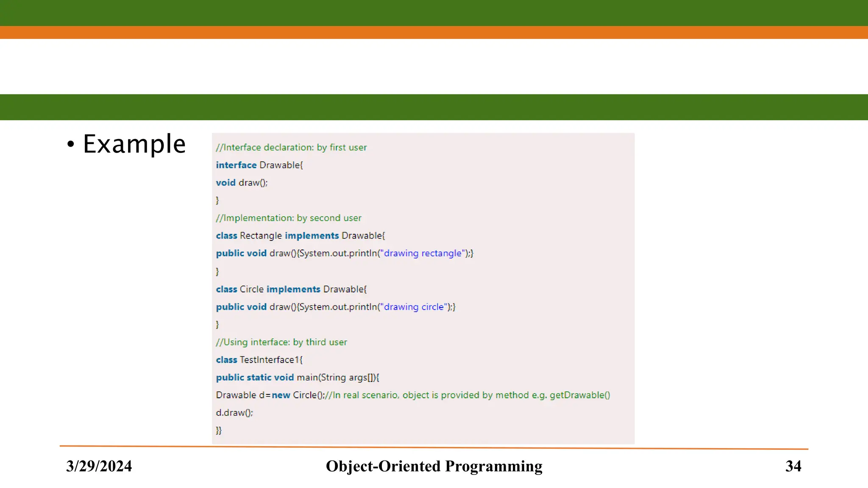
Task: Click 'Drawable d=new Circle();' statement
Action: [270, 395]
